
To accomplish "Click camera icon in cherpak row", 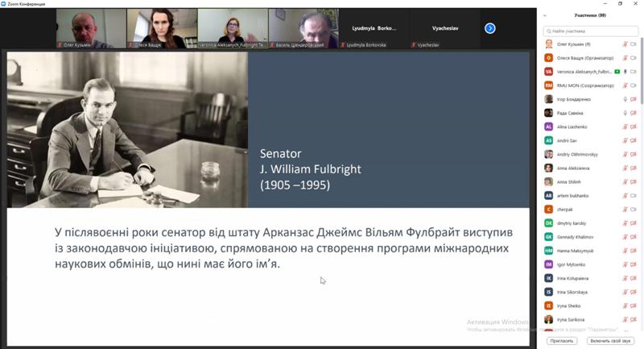I will 634,210.
